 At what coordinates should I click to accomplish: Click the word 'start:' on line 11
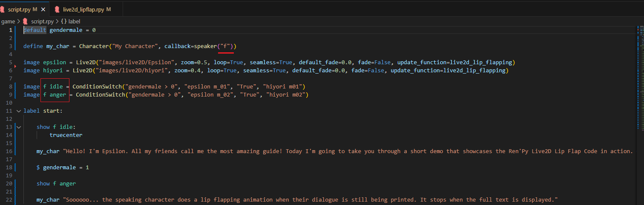(53, 111)
